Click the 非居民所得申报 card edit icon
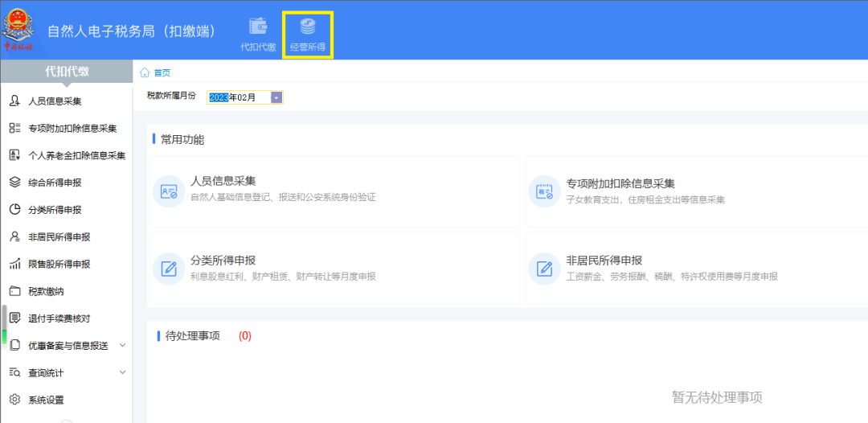Viewport: 868px width, 423px height. [544, 269]
